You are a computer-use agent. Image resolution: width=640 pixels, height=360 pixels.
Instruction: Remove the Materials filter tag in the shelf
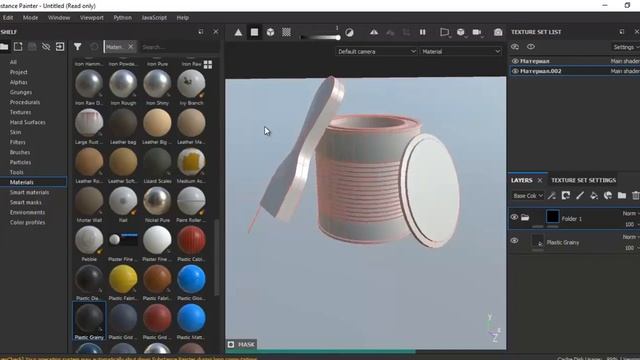(131, 47)
